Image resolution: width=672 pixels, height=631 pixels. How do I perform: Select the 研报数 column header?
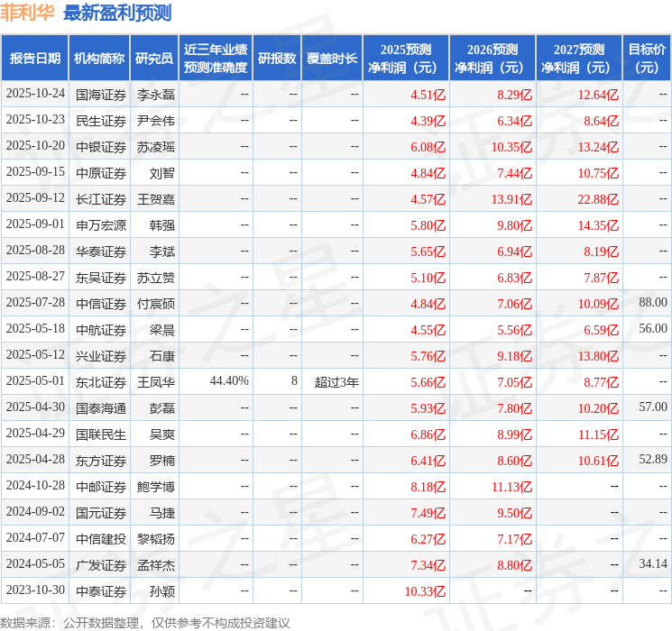coord(277,59)
